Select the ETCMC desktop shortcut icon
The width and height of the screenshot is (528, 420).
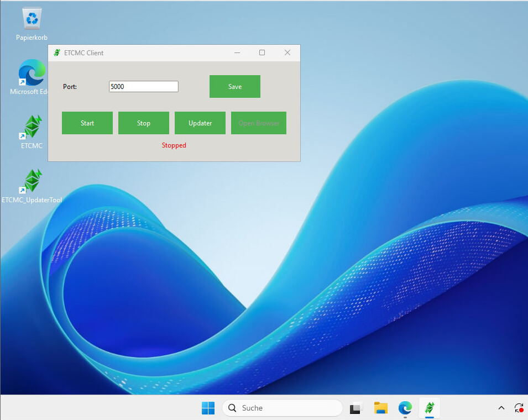pyautogui.click(x=32, y=128)
